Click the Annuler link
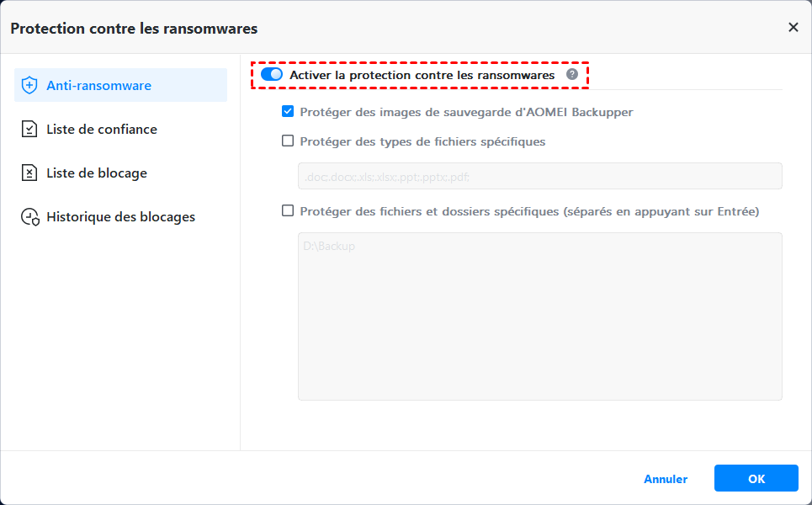The image size is (812, 505). 666,479
